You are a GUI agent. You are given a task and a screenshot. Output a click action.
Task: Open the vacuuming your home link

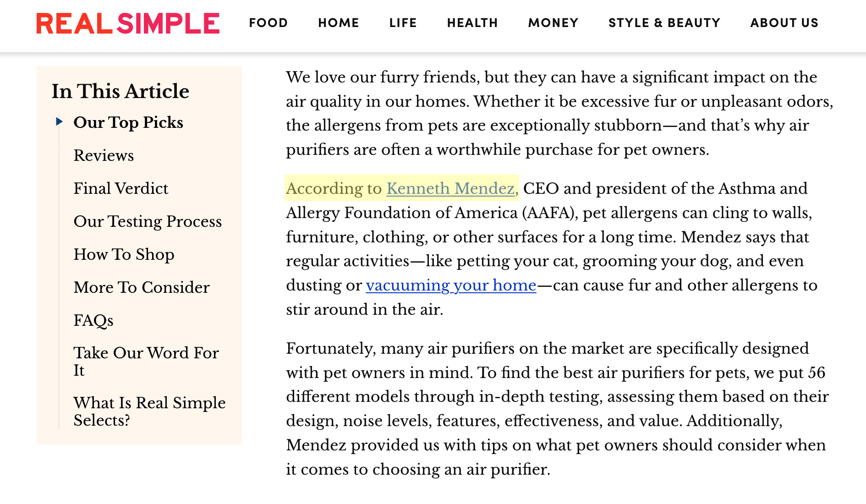(451, 285)
